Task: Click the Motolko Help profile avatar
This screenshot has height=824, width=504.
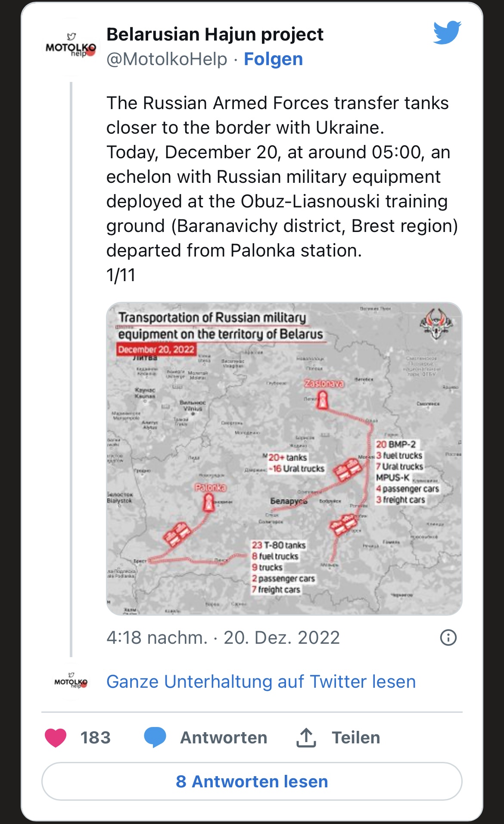Action: pyautogui.click(x=71, y=47)
